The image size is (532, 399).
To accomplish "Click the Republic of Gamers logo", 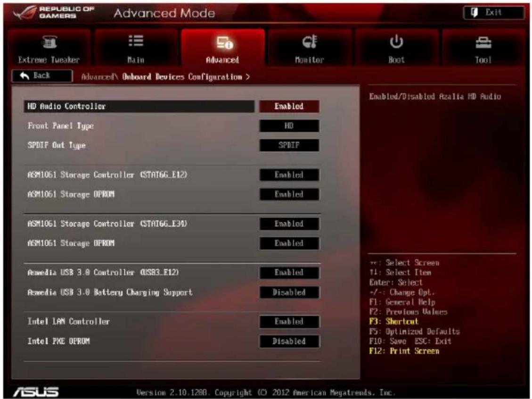I will tap(54, 13).
